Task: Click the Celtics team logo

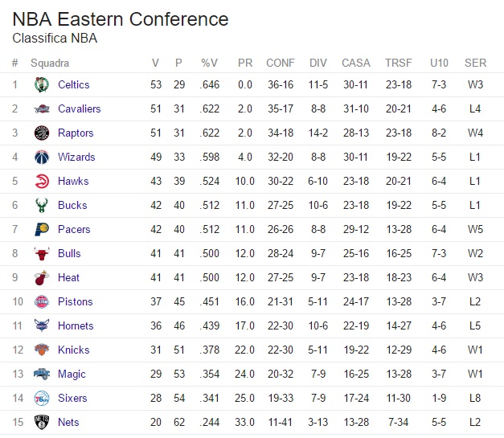Action: pos(42,84)
